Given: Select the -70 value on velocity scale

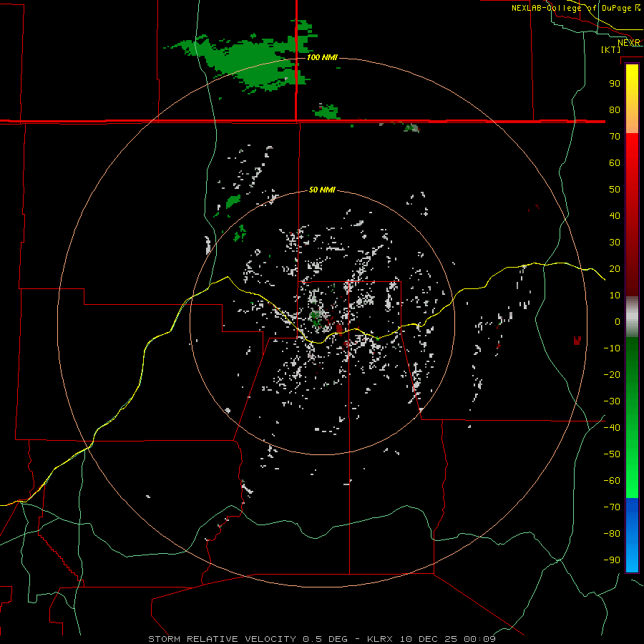Looking at the screenshot, I should [612, 507].
